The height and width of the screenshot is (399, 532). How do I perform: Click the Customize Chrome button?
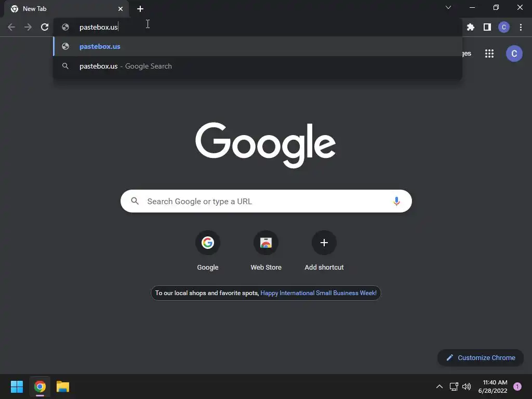click(481, 357)
